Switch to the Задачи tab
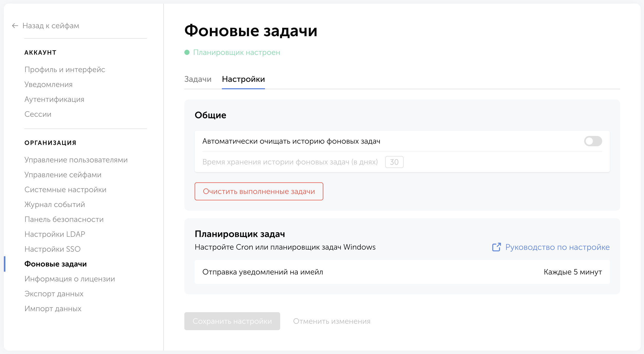The height and width of the screenshot is (354, 644). tap(198, 79)
